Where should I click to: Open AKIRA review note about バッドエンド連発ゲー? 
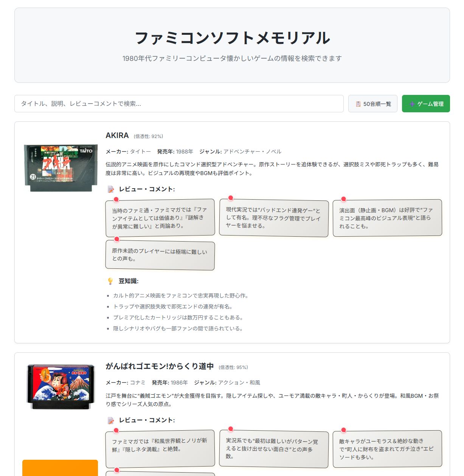click(x=274, y=218)
